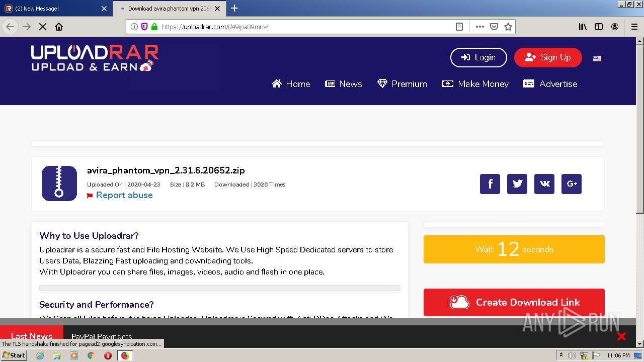Click the Uploaded On : 2020-04-23 text
Image resolution: width=644 pixels, height=362 pixels.
(124, 185)
